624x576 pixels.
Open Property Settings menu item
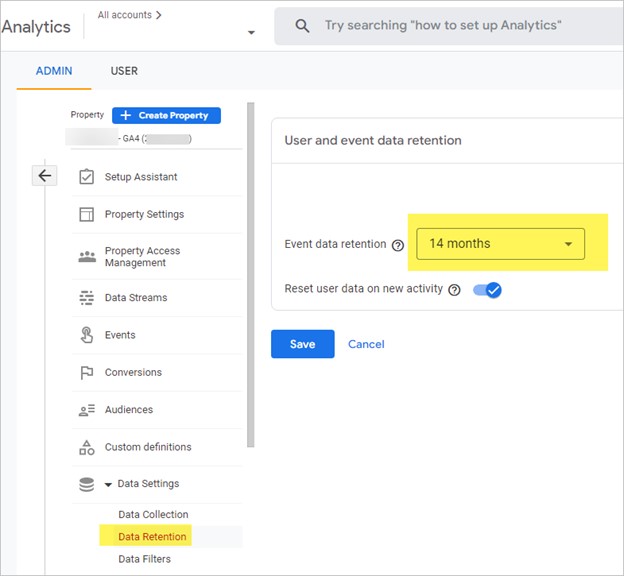pyautogui.click(x=144, y=214)
